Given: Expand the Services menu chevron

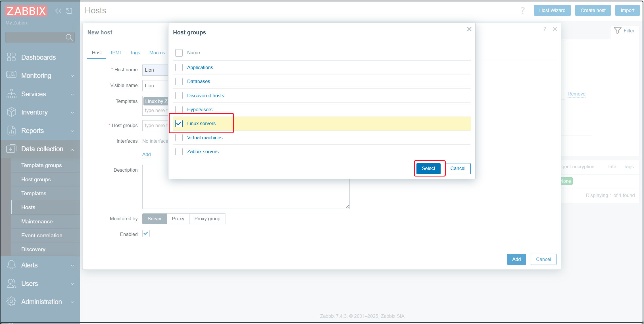Looking at the screenshot, I should point(72,94).
